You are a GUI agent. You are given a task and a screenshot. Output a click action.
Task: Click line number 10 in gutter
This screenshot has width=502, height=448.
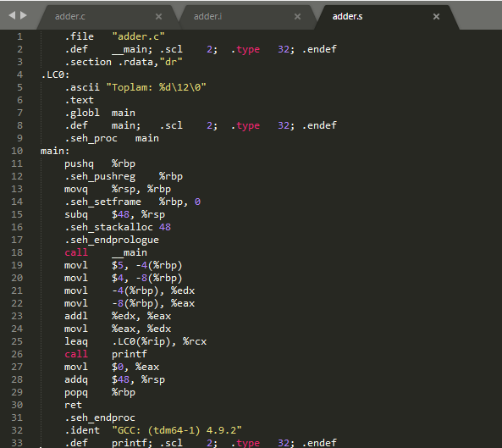(x=17, y=151)
